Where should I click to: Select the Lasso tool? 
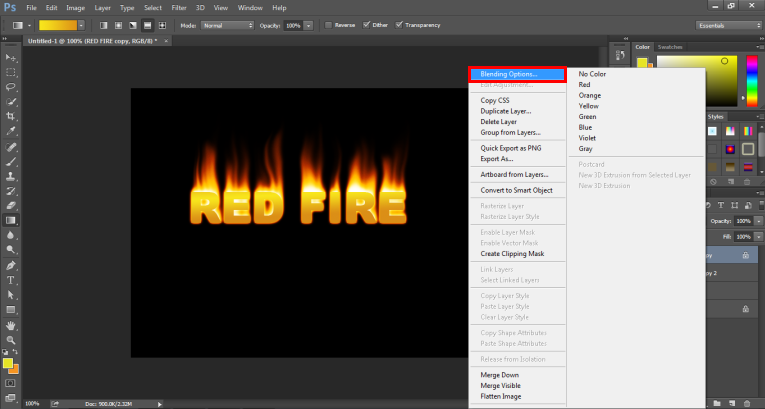tap(11, 87)
